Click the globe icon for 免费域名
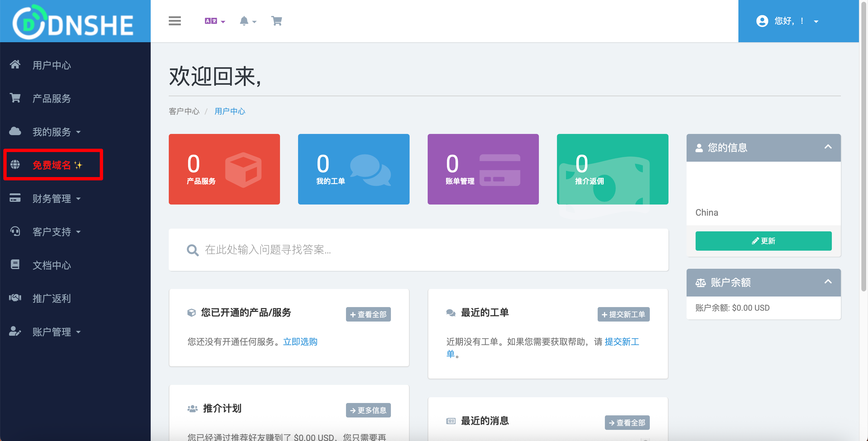The width and height of the screenshot is (868, 441). pos(15,164)
